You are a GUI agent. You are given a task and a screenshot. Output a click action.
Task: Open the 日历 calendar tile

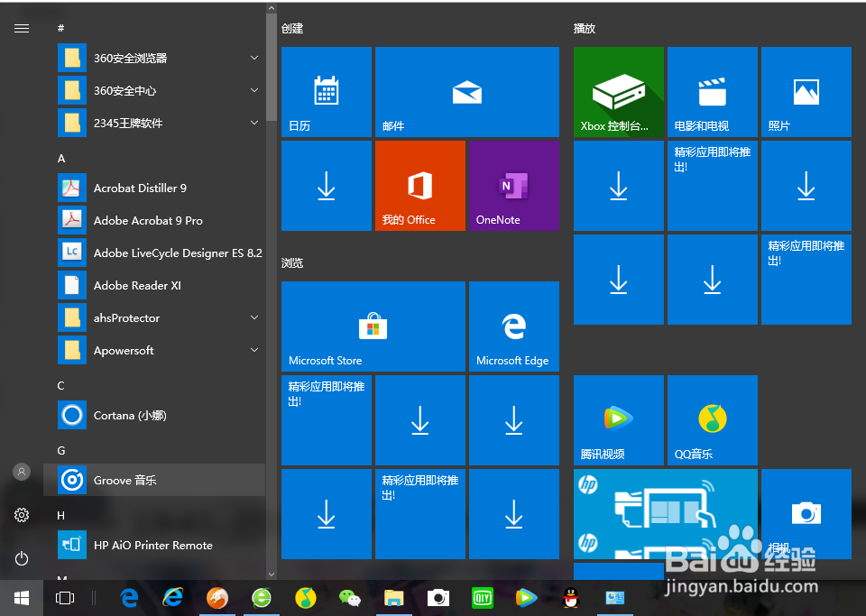[326, 91]
